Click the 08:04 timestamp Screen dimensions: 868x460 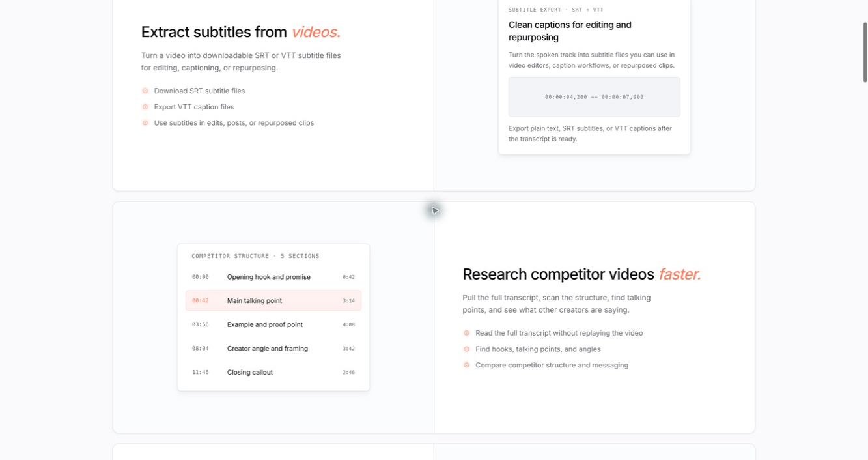[x=201, y=349]
